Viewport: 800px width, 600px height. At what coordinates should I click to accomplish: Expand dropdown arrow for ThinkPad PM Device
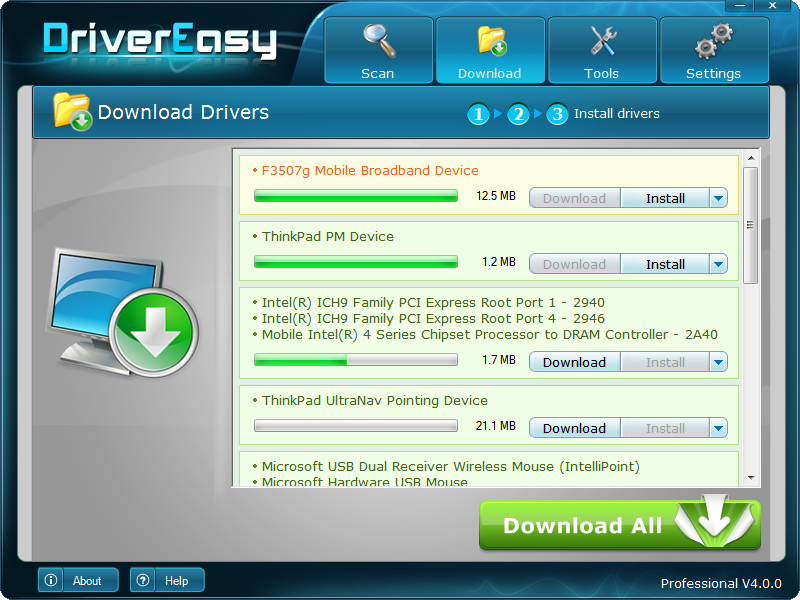click(718, 264)
